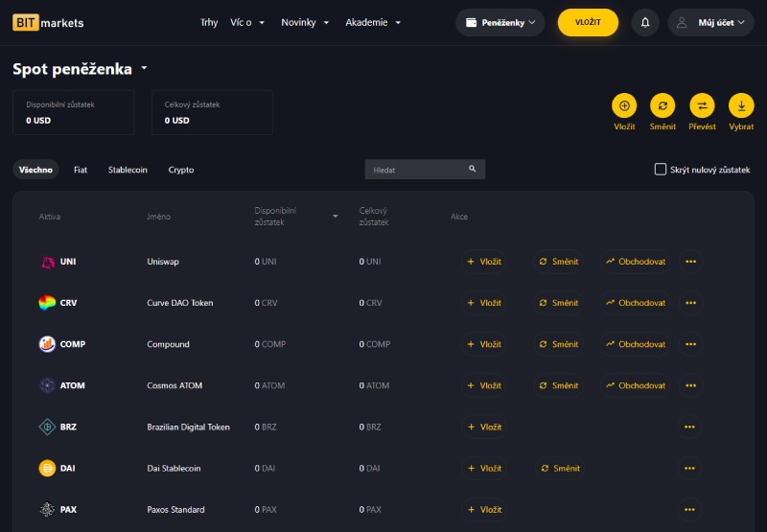The width and height of the screenshot is (767, 532).
Task: Click the round Směnit exchange icon
Action: (662, 105)
